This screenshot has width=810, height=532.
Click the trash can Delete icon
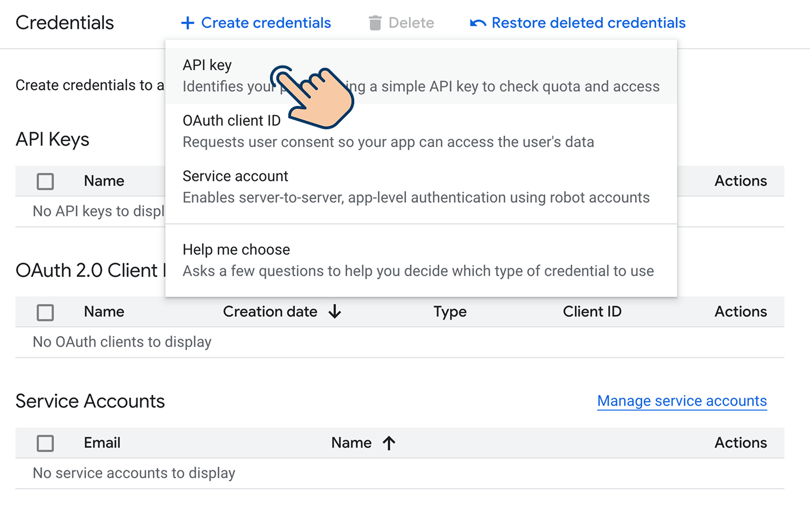[375, 23]
